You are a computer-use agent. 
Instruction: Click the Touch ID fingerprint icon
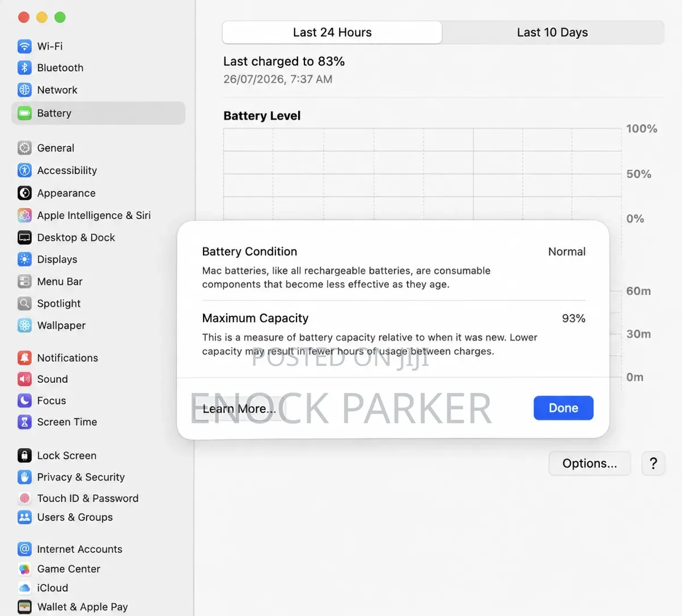pos(24,498)
